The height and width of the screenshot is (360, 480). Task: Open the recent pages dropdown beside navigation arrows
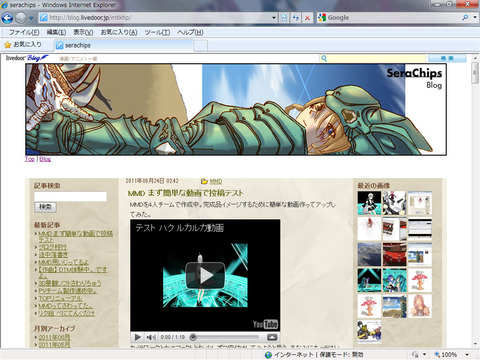(31, 18)
